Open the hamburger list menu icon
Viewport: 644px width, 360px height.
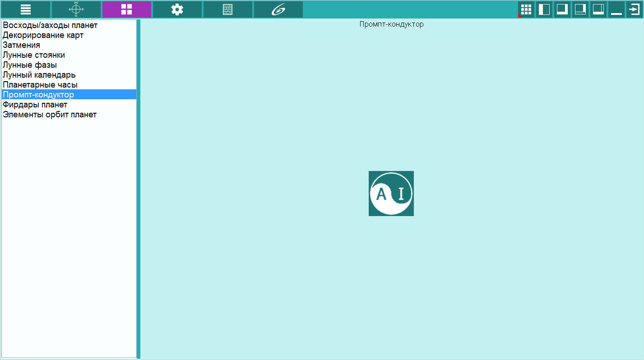(26, 9)
